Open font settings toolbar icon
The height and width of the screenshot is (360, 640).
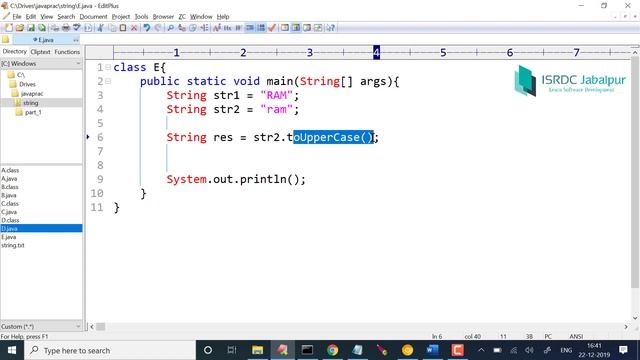coord(217,28)
